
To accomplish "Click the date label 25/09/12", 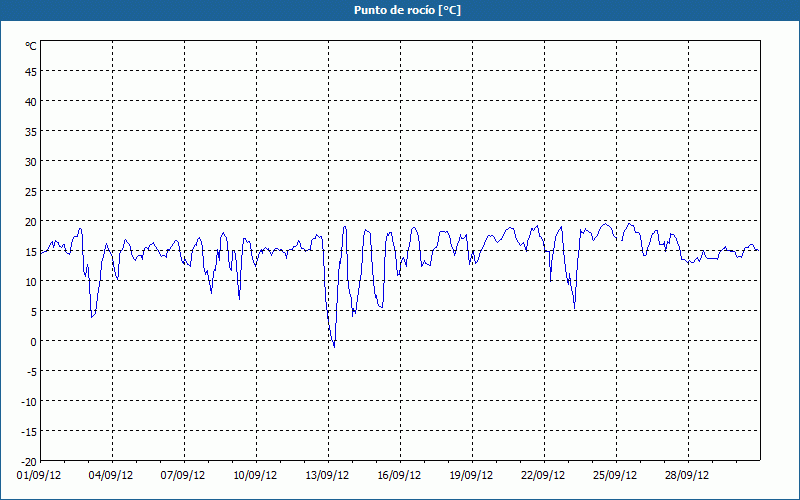I will tap(615, 476).
